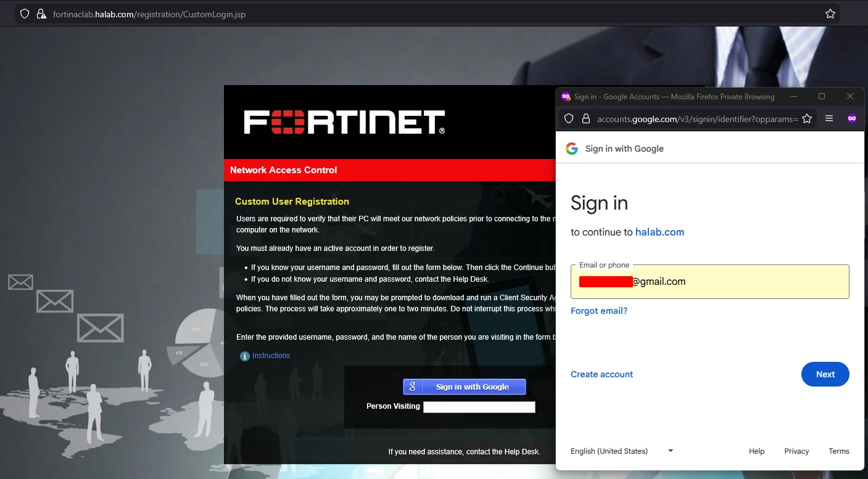Maximize the Google Accounts popup window
The image size is (868, 479).
click(822, 96)
